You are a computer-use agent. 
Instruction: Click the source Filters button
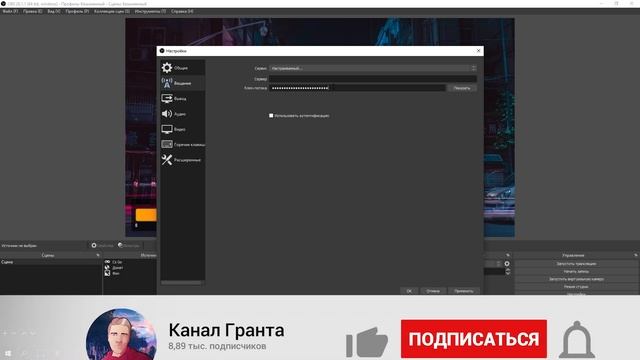[x=129, y=245]
